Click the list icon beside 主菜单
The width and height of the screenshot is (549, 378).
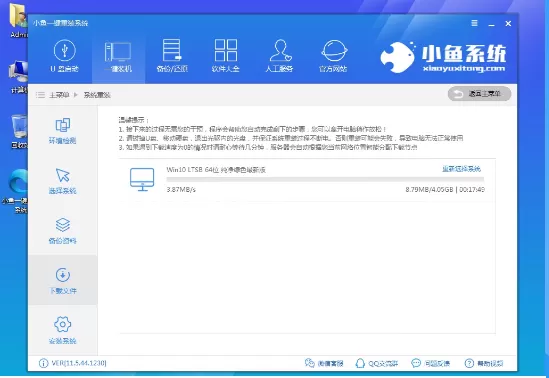[x=40, y=95]
